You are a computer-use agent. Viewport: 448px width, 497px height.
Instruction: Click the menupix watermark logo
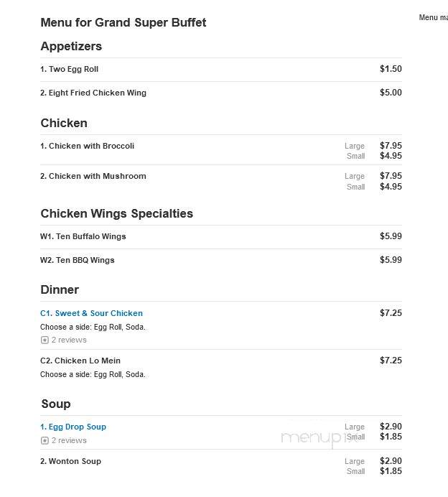[319, 438]
